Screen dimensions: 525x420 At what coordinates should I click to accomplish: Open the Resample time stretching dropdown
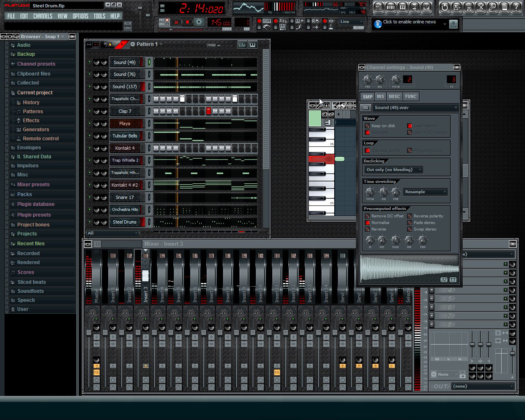[425, 192]
